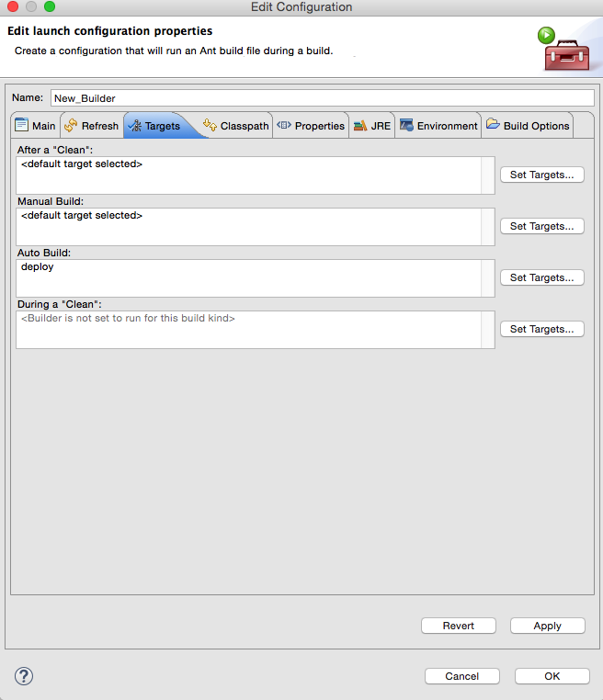Click the JRE tab books icon
Image resolution: width=603 pixels, height=700 pixels.
tap(360, 126)
